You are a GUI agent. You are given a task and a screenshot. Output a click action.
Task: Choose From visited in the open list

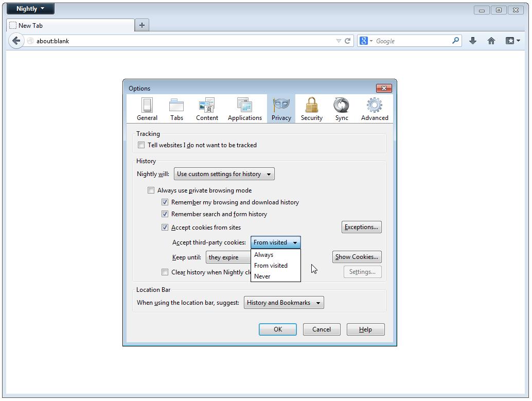point(275,266)
